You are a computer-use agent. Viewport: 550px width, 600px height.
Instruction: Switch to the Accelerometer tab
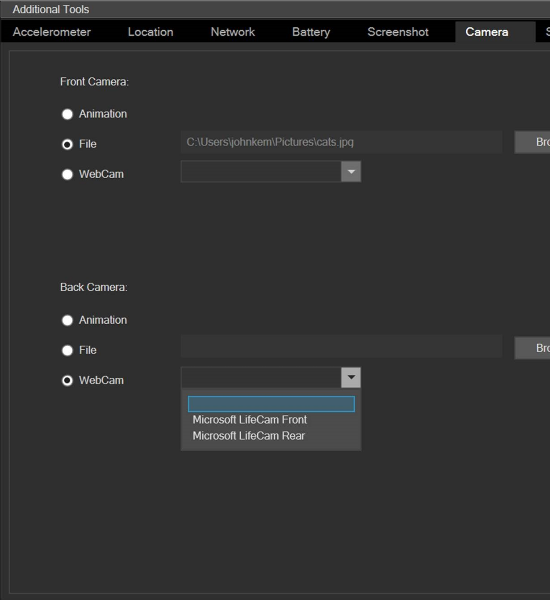pyautogui.click(x=52, y=32)
